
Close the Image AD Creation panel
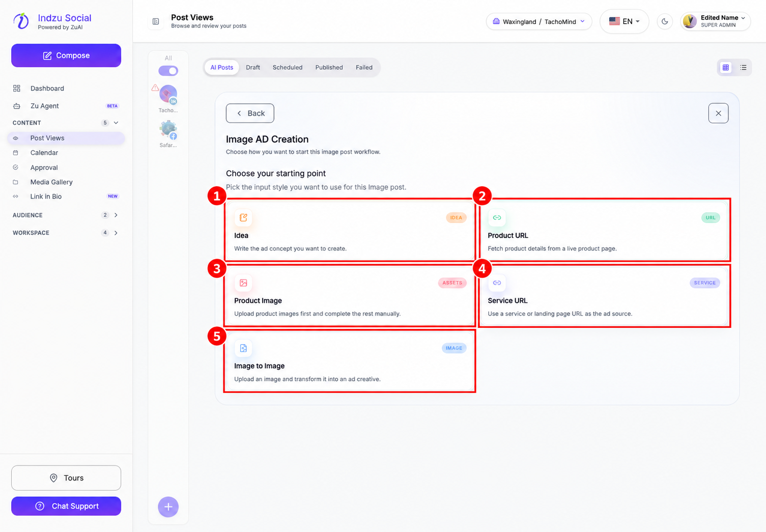click(718, 113)
